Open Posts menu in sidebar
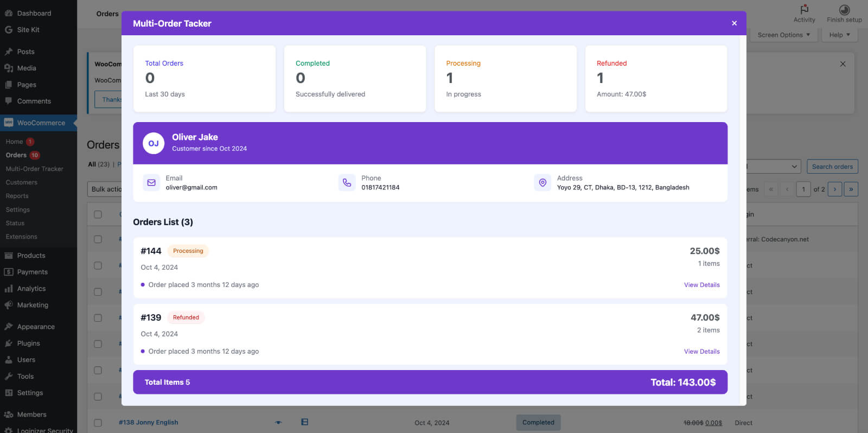Viewport: 868px width, 433px height. click(25, 52)
